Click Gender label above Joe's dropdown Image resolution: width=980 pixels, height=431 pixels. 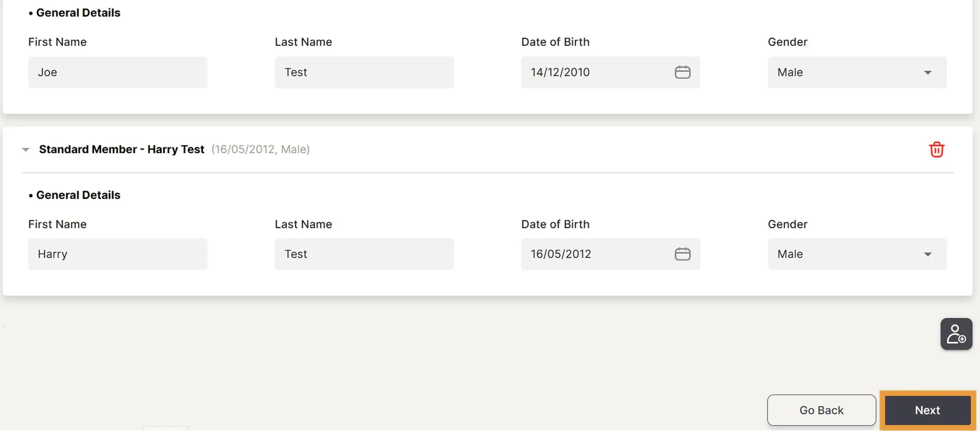[x=787, y=42]
